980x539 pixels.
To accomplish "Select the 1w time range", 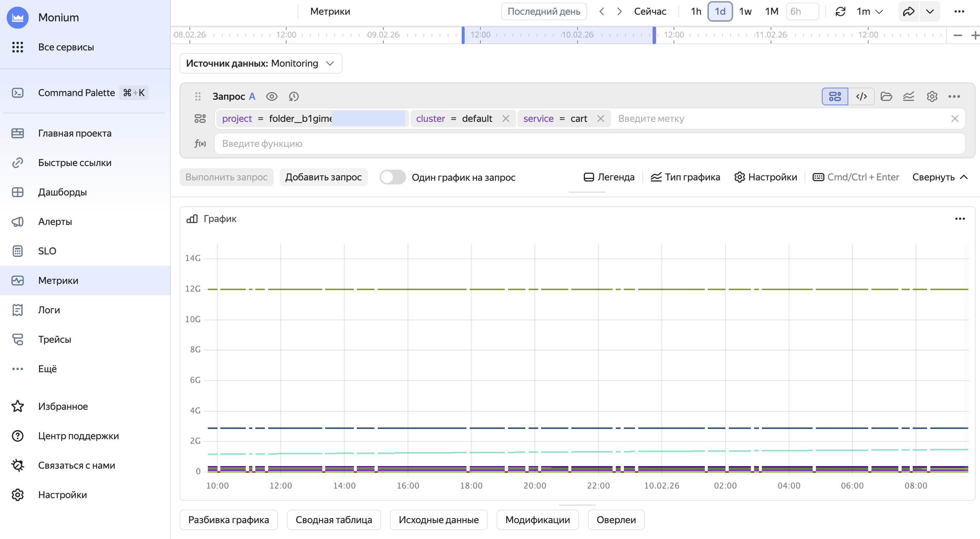I will [745, 11].
